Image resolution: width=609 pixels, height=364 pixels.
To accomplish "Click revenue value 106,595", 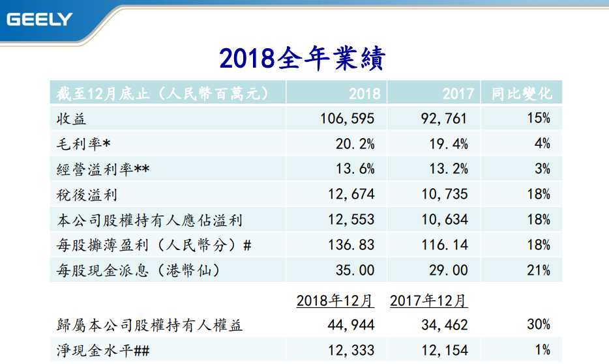I will point(348,119).
